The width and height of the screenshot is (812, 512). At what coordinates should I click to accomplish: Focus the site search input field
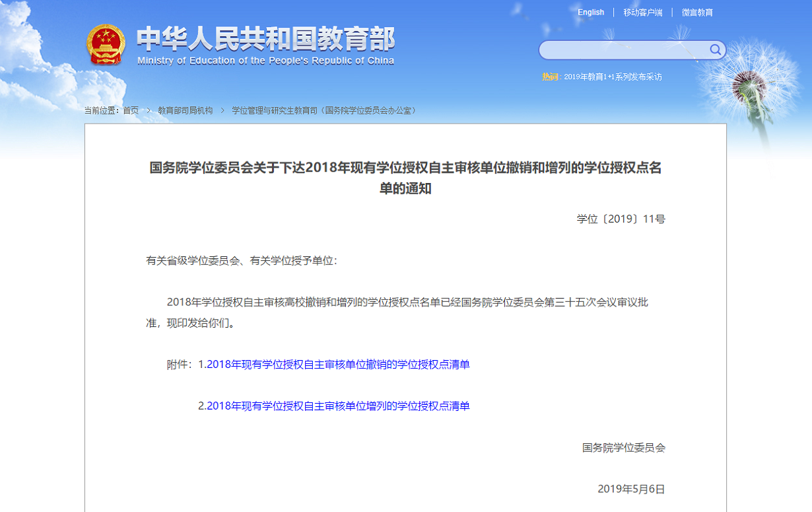[x=624, y=50]
